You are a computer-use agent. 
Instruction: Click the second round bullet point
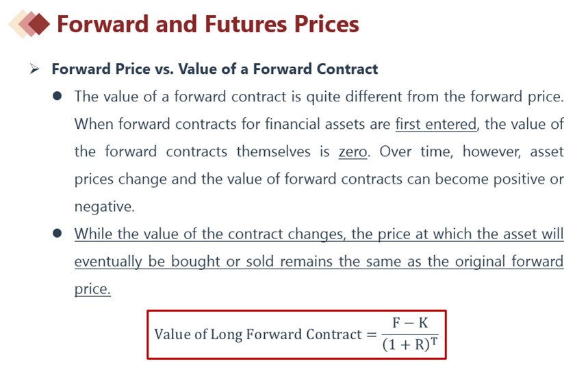click(x=57, y=234)
